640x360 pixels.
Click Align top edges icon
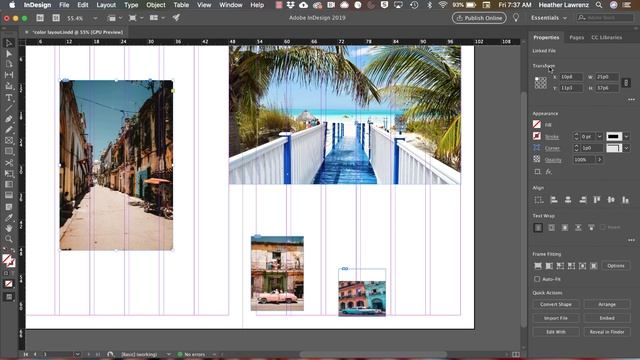597,200
